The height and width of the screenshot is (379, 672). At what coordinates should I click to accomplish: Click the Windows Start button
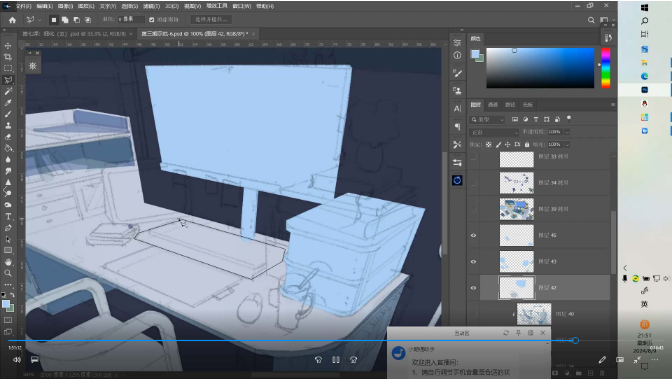point(645,7)
